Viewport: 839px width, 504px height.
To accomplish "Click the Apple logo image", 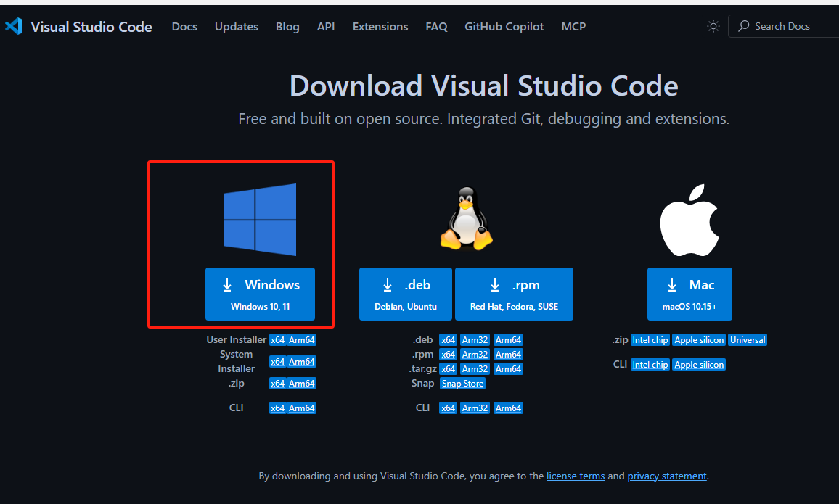I will coord(689,220).
